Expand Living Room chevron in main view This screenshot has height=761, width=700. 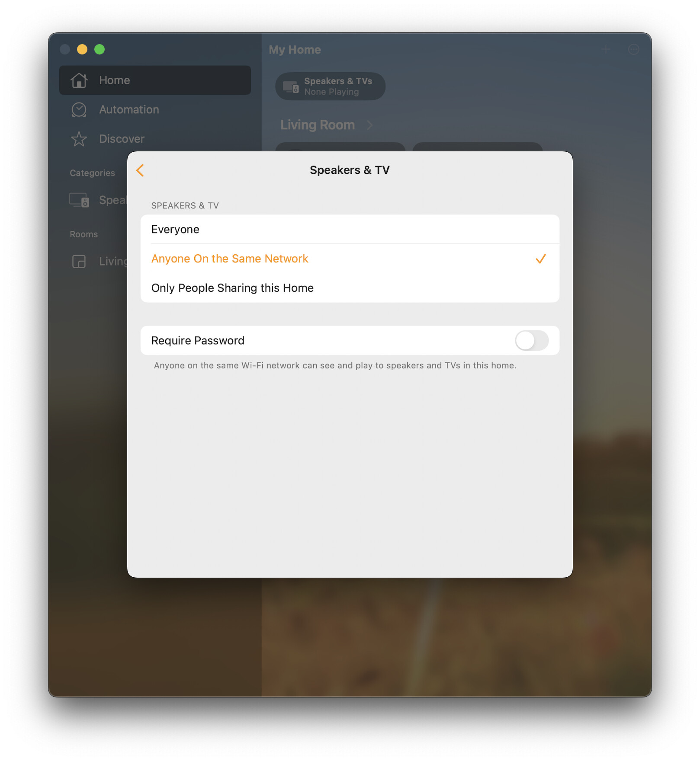pos(370,125)
